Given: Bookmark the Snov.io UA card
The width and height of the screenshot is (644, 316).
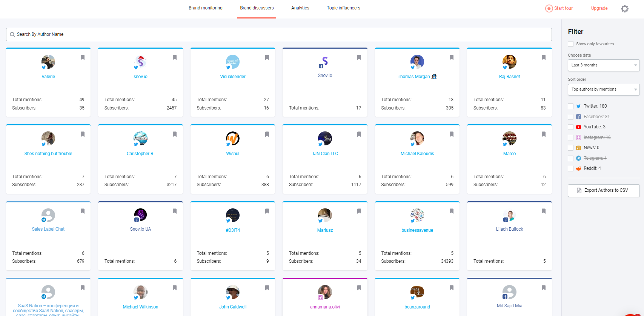Looking at the screenshot, I should 175,211.
